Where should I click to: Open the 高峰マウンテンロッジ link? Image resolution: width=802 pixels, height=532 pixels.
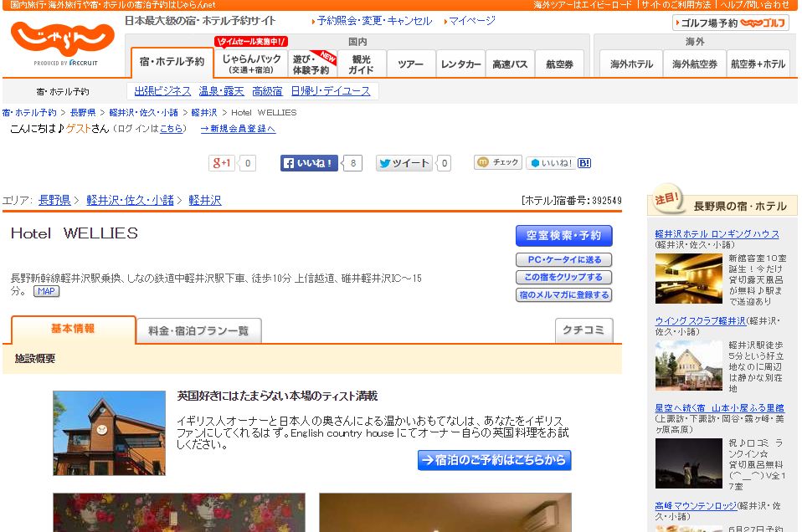point(697,505)
